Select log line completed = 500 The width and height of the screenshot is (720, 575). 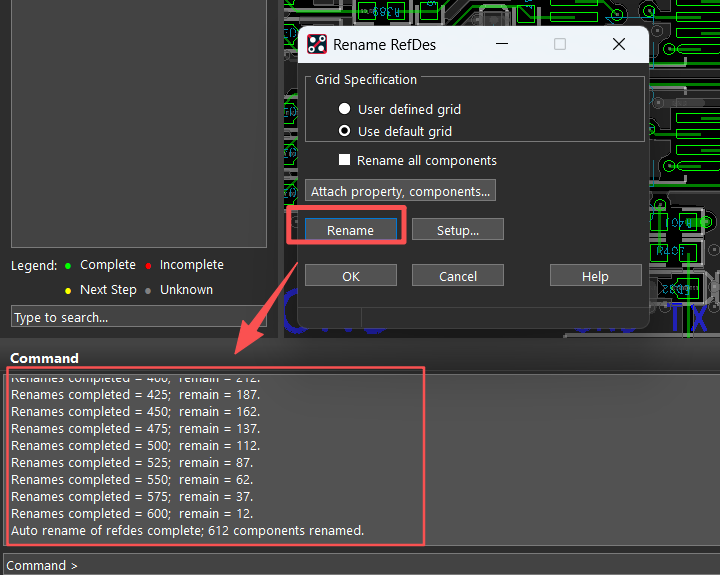point(135,445)
